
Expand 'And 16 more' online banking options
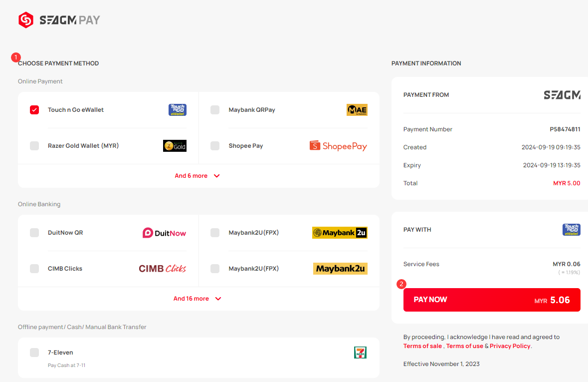pyautogui.click(x=197, y=299)
